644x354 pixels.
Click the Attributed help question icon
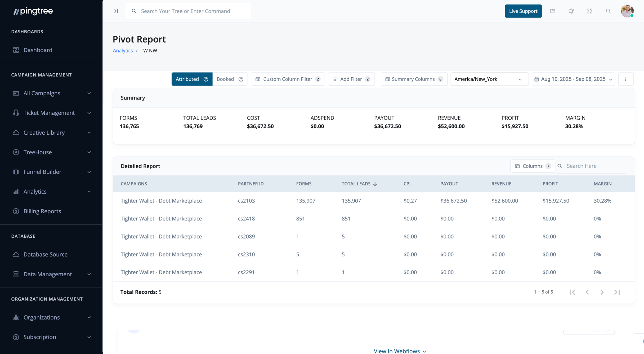coord(206,79)
